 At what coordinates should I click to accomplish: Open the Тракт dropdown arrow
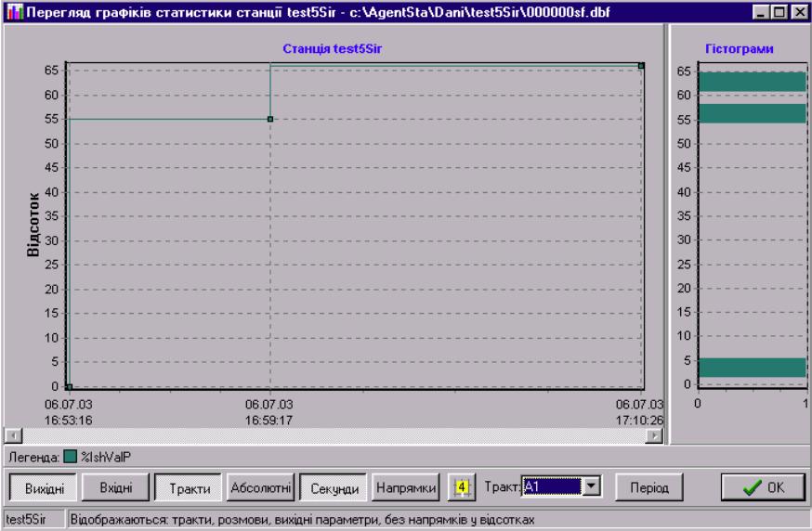591,486
